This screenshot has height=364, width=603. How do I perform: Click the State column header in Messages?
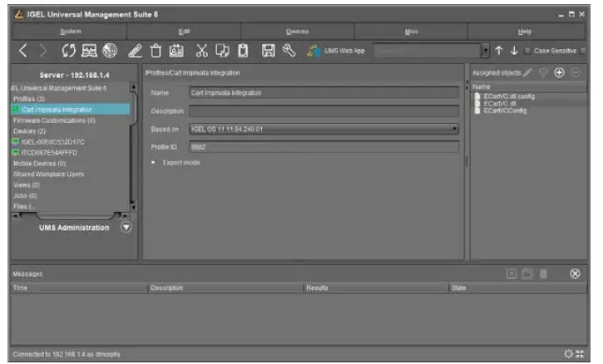coord(517,288)
